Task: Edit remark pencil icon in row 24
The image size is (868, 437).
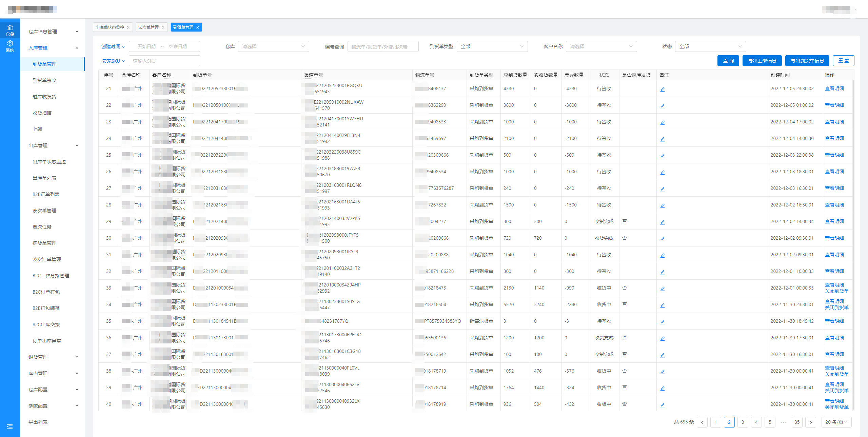Action: (x=663, y=139)
